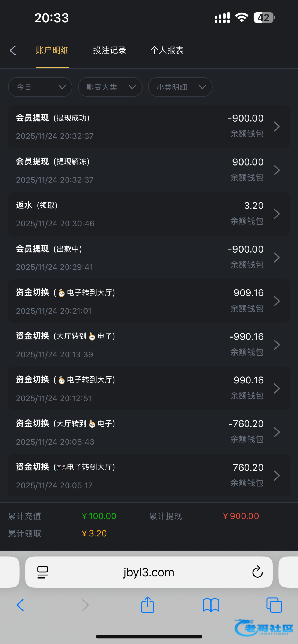Open the 今日 date filter dropdown

click(40, 87)
